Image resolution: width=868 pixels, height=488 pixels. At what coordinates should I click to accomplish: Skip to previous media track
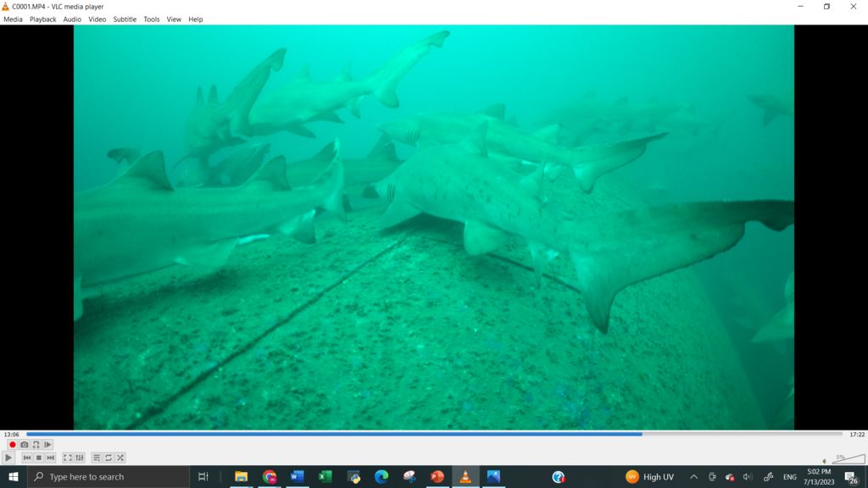click(27, 457)
